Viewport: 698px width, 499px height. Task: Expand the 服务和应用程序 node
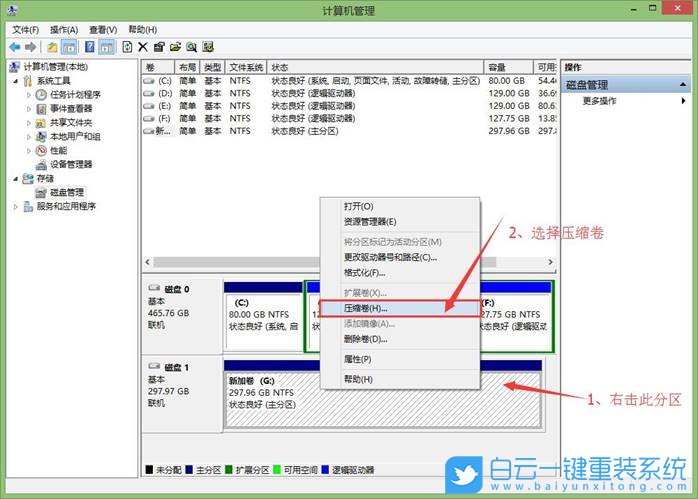click(16, 207)
